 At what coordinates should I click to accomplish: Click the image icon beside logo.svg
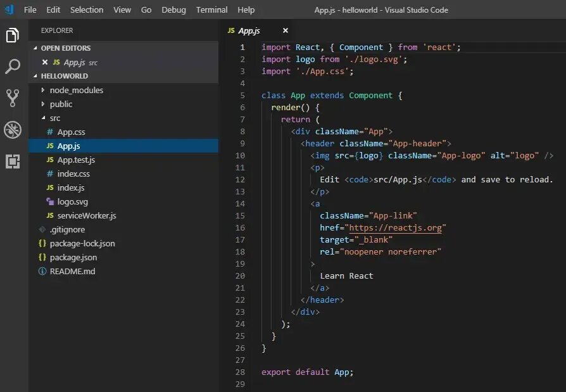pyautogui.click(x=50, y=201)
